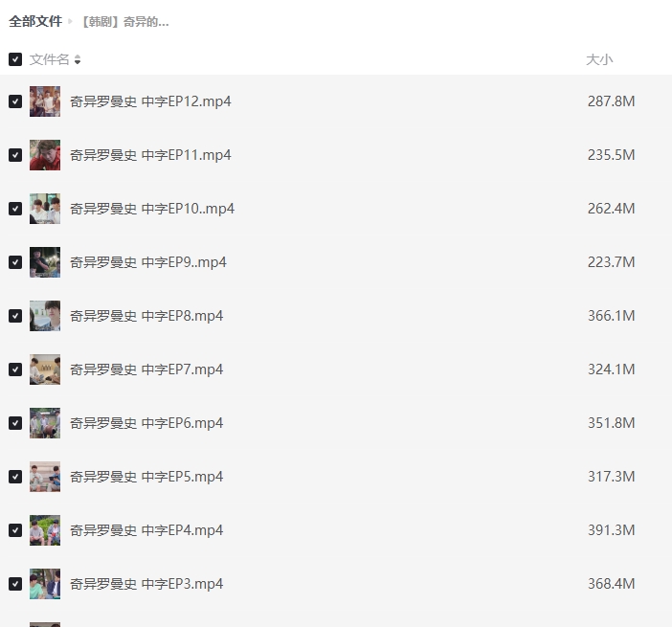The image size is (672, 627).
Task: Click the EP4 video thumbnail icon
Action: pos(45,530)
